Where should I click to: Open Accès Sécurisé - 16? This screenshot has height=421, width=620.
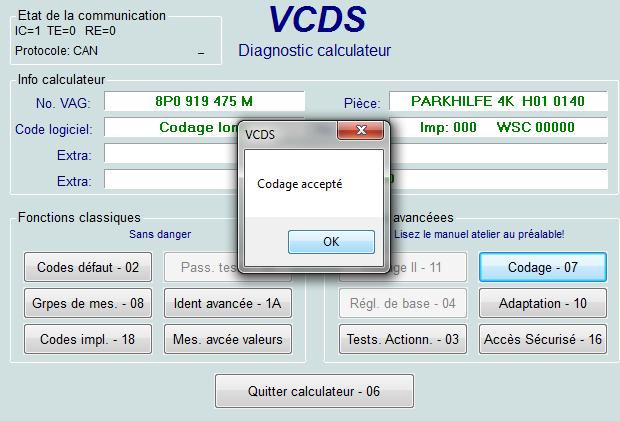click(x=542, y=339)
